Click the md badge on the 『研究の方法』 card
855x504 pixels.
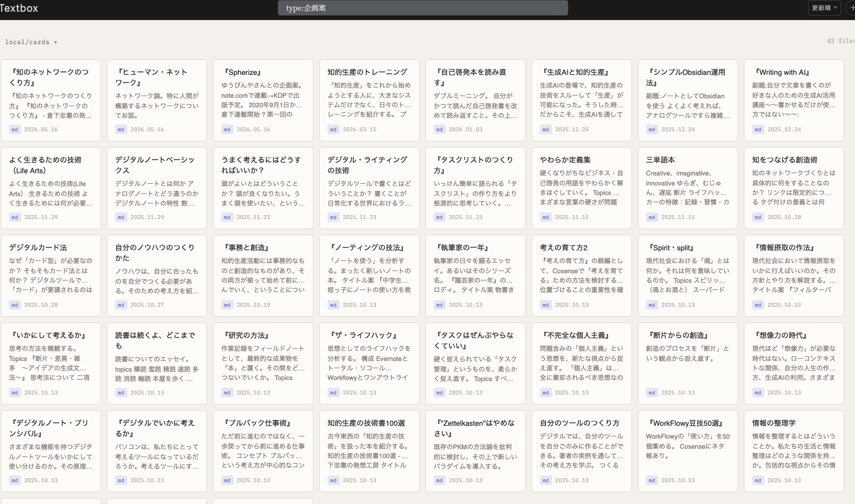(x=227, y=393)
